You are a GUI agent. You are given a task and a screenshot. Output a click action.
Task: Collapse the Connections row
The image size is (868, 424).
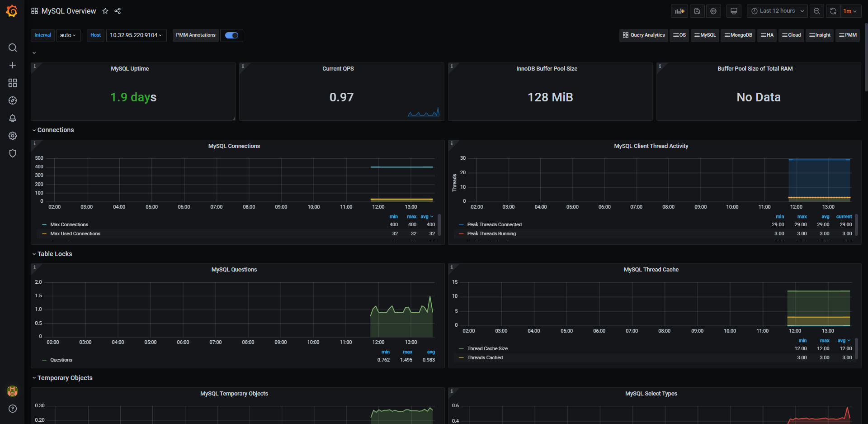(53, 130)
